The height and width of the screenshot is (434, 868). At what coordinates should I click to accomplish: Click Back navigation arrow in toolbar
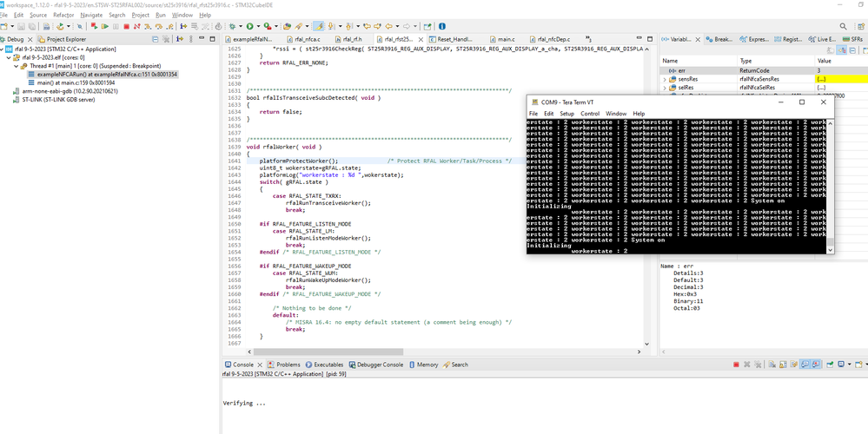point(389,26)
